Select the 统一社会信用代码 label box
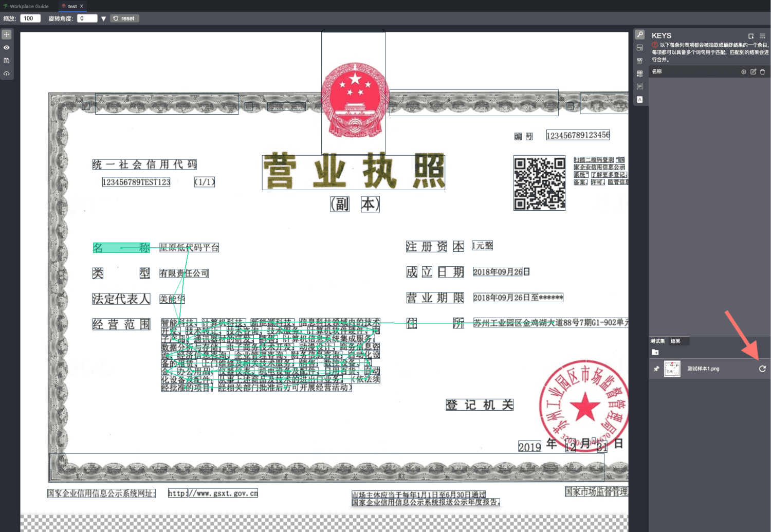Viewport: 771px width, 532px height. pyautogui.click(x=145, y=164)
